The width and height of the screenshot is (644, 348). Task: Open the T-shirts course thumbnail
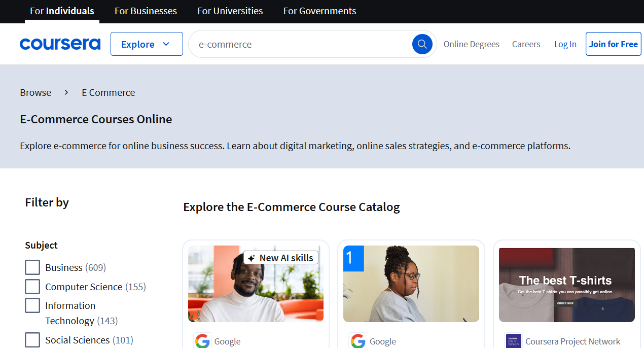(x=566, y=284)
